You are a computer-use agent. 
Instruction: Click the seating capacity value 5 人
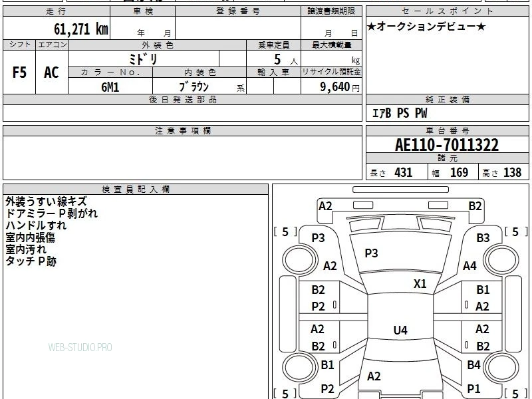(286, 60)
